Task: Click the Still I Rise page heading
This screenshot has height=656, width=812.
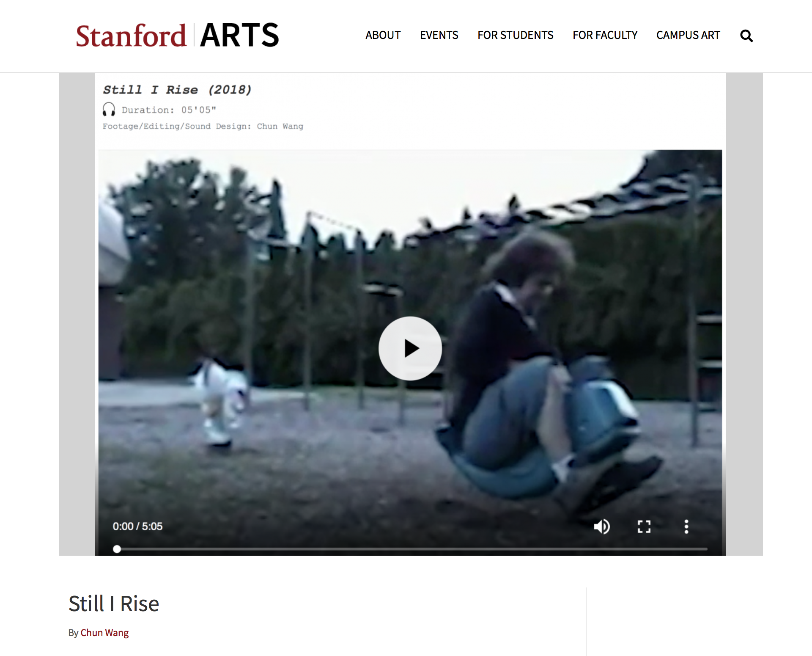Action: tap(114, 604)
